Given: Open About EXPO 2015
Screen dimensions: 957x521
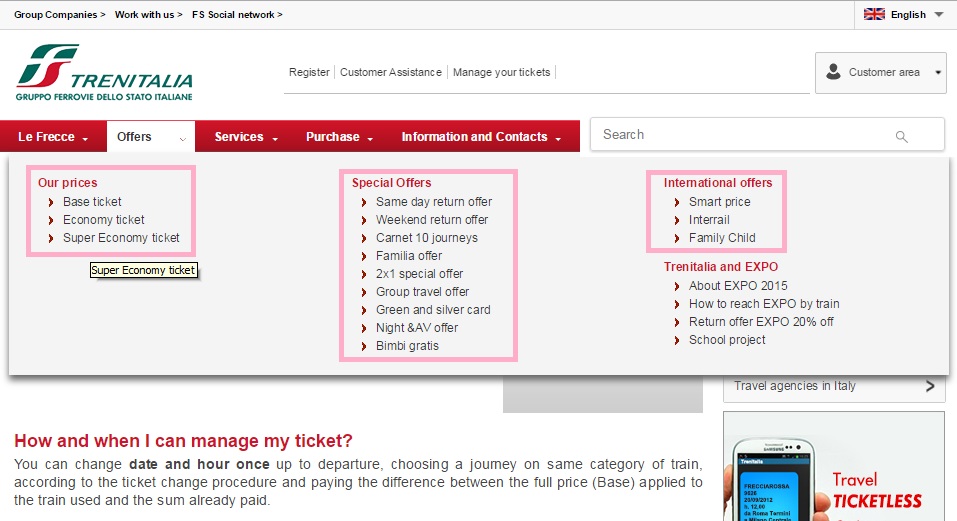Looking at the screenshot, I should coord(738,286).
